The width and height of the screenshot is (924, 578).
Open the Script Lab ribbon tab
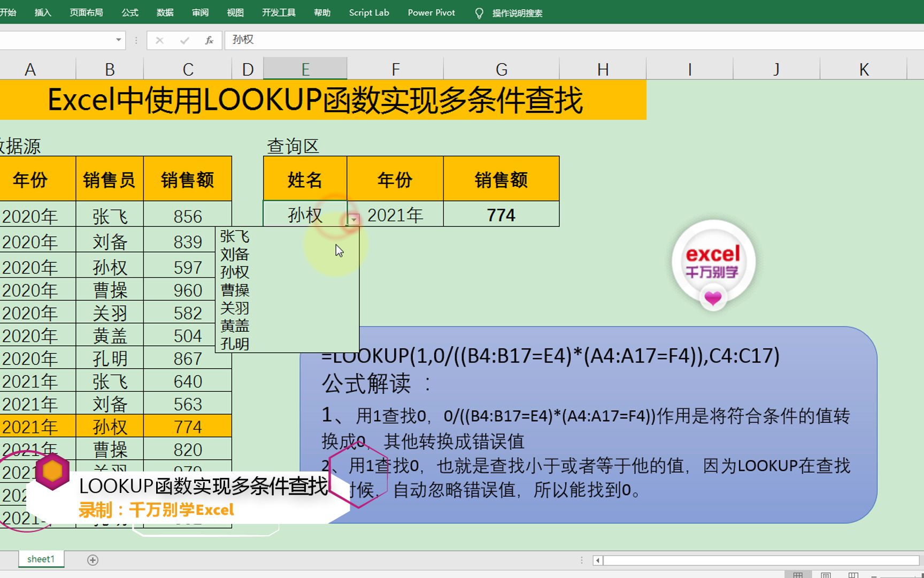pos(368,13)
